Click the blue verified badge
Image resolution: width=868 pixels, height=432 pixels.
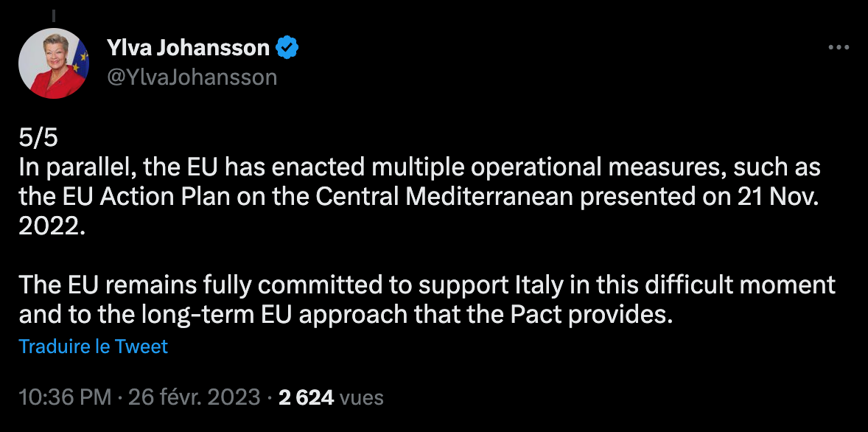point(287,49)
